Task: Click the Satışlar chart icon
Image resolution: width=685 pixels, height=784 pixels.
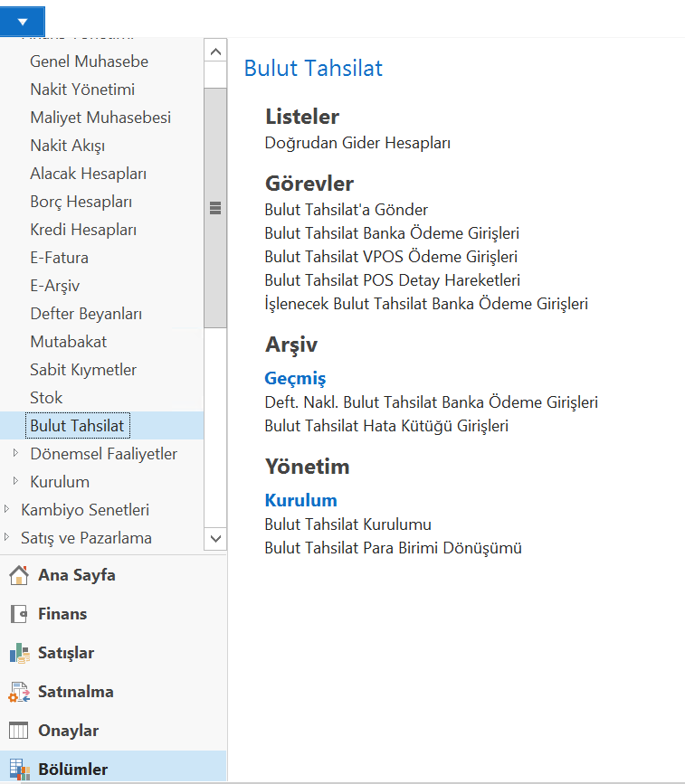Action: (19, 653)
